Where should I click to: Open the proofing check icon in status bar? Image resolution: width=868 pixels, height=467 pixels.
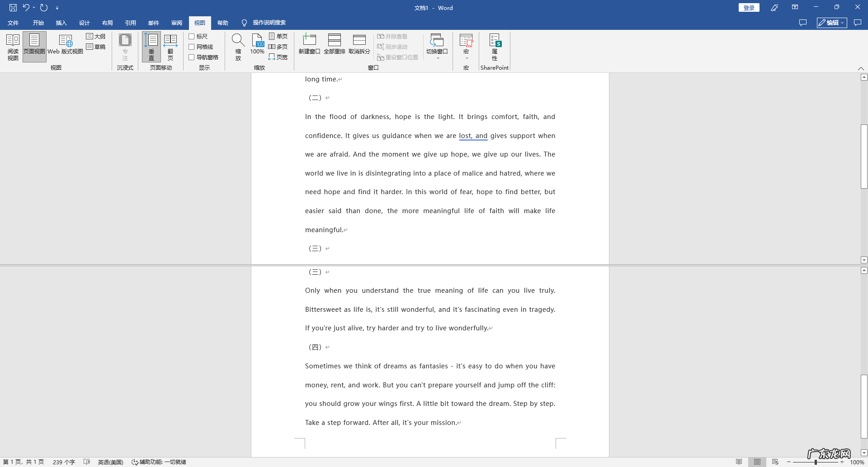click(87, 462)
